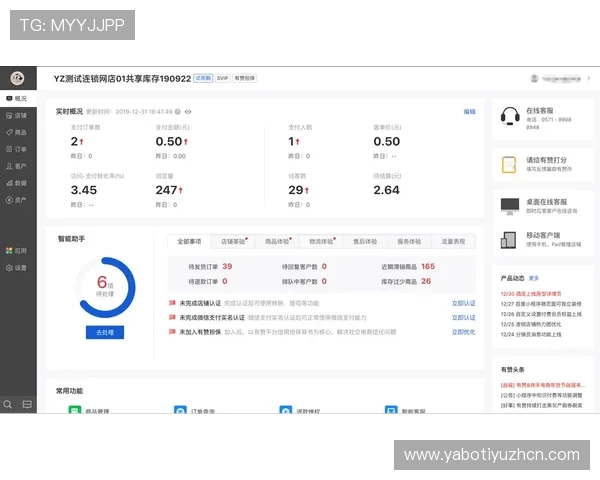
Task: Click the 支付订单数 value 2
Action: (74, 141)
